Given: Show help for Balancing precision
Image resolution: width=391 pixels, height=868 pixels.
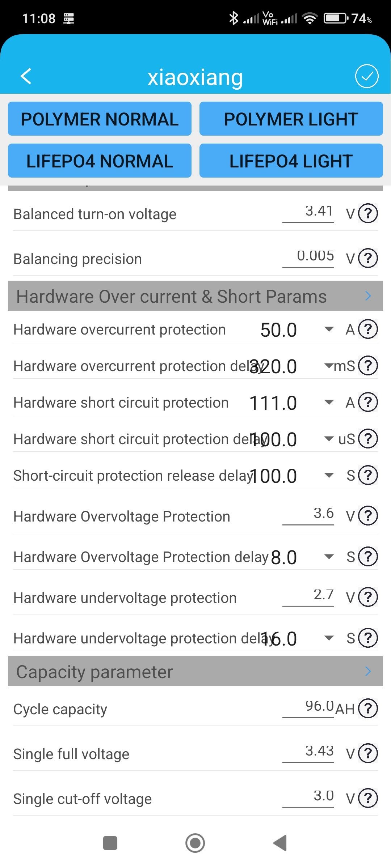Looking at the screenshot, I should coord(368,258).
